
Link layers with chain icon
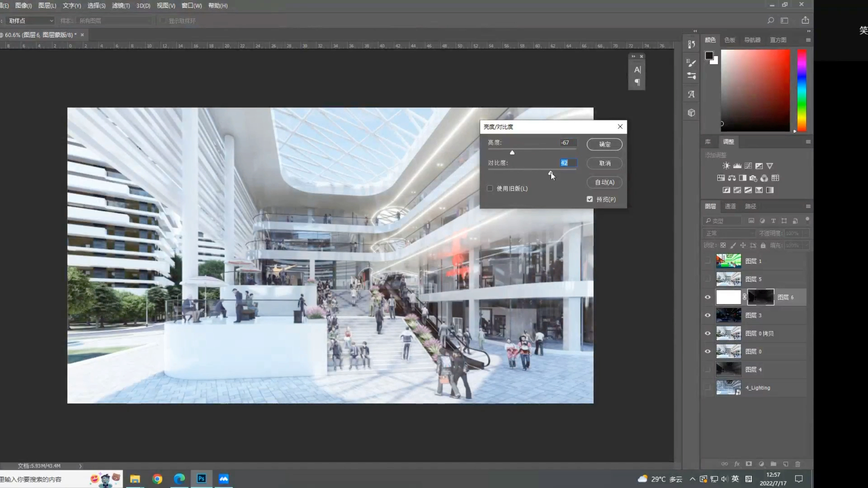tap(725, 464)
